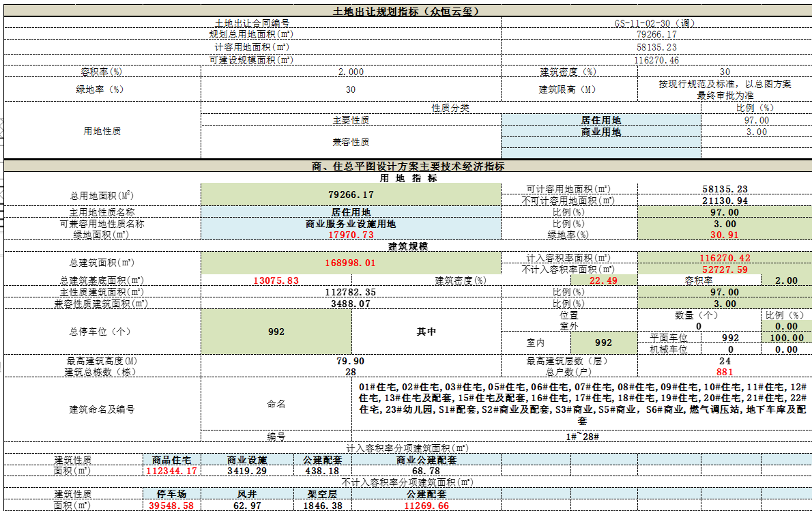Select the '按现行规范及标准' building height limit note

coord(725,89)
